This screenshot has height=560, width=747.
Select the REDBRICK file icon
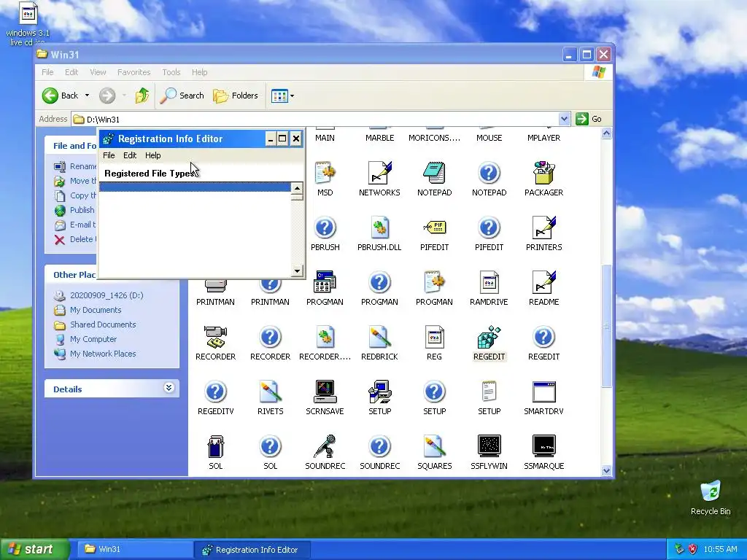[x=379, y=338]
